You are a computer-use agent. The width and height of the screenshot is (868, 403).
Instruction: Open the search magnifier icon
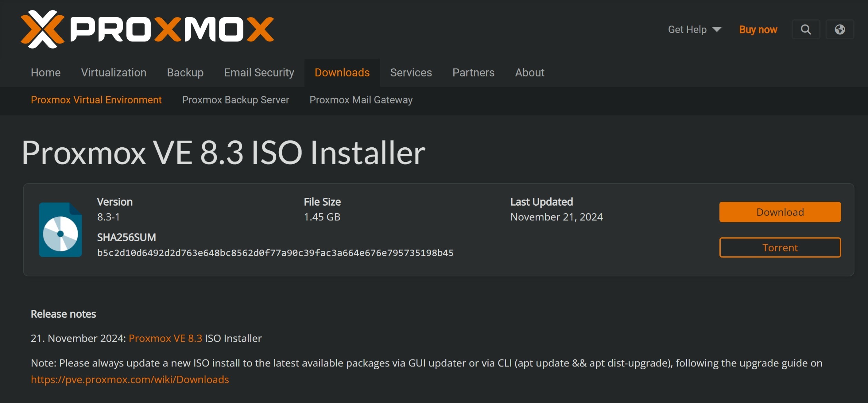pos(806,30)
